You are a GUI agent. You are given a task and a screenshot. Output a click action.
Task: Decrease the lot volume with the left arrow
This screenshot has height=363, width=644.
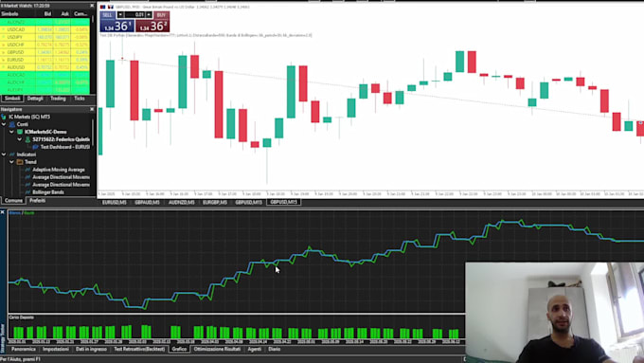click(120, 15)
